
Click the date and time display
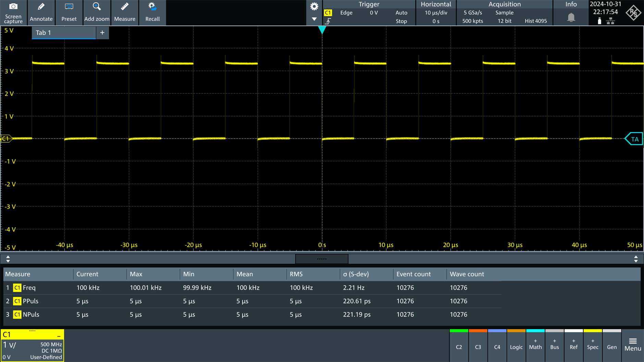coord(605,8)
